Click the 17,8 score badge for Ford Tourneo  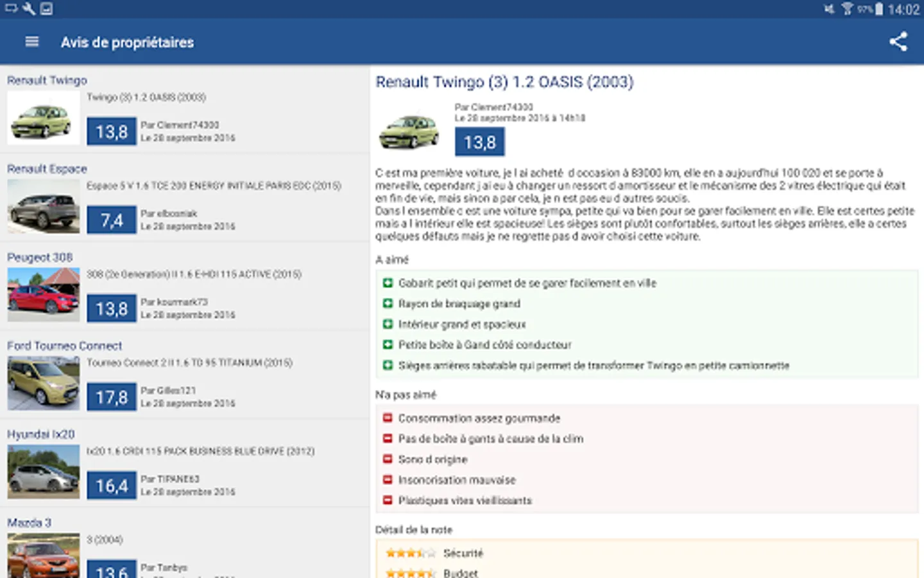(112, 398)
